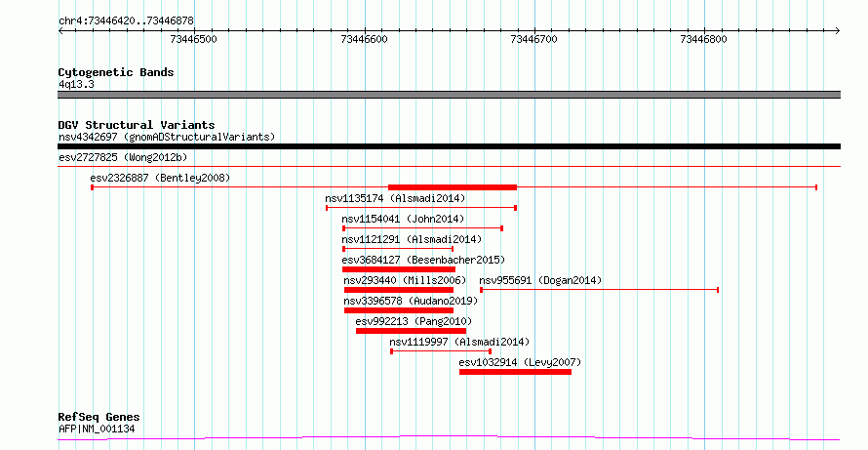Open variant nsv293440 (Mills2006) label
The width and height of the screenshot is (868, 450).
pos(405,280)
